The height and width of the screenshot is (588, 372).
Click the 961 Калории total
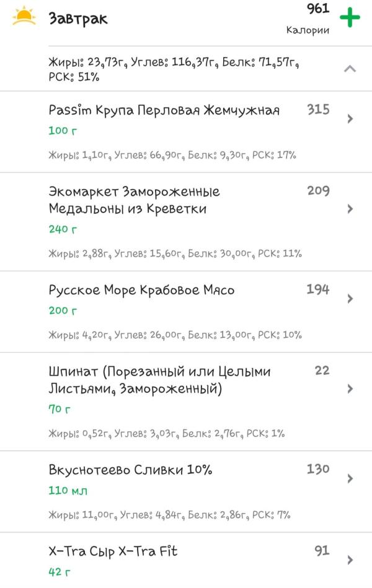pos(308,19)
